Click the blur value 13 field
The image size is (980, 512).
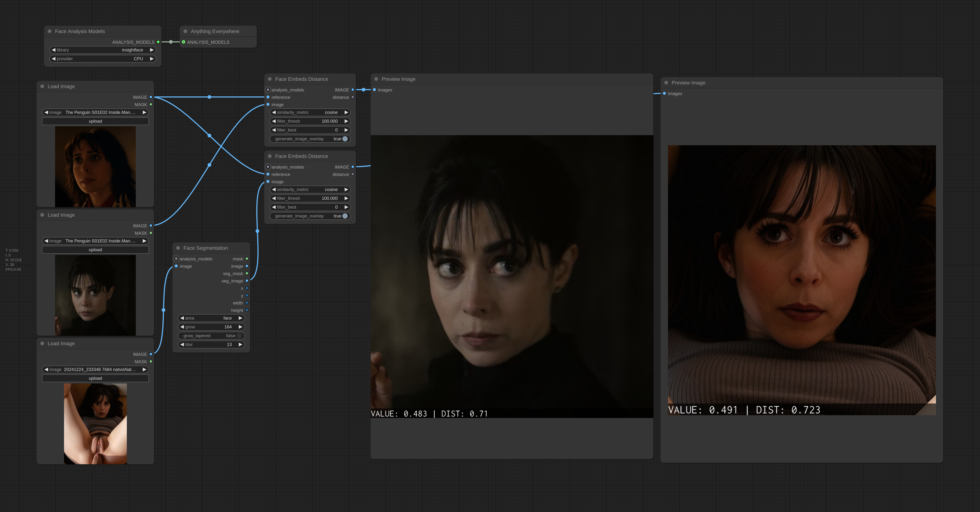tap(211, 345)
